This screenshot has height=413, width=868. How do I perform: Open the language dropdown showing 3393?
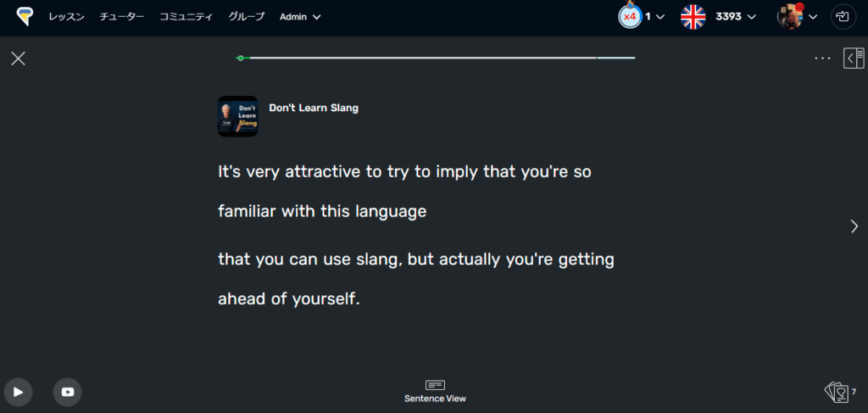[719, 16]
